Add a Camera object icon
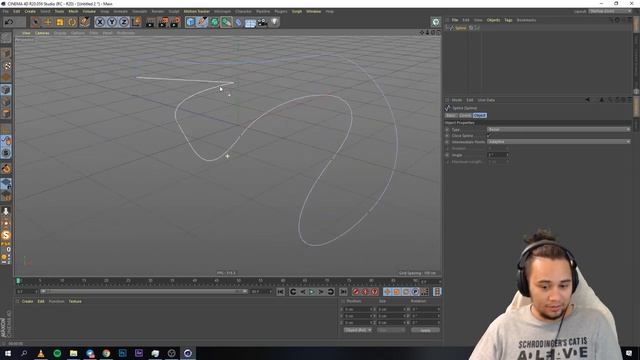The height and width of the screenshot is (360, 640). click(x=262, y=22)
